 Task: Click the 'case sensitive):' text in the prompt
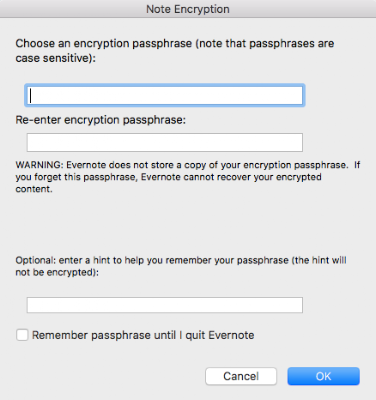[55, 58]
